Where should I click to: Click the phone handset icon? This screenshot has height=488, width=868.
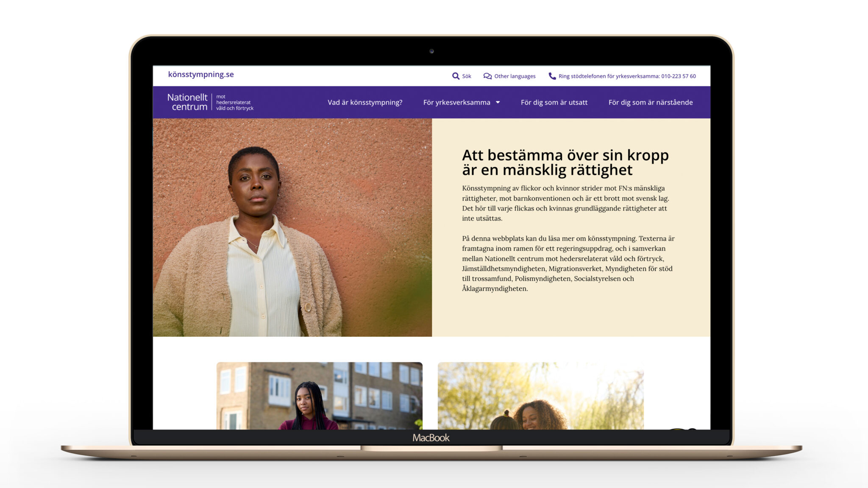[552, 76]
